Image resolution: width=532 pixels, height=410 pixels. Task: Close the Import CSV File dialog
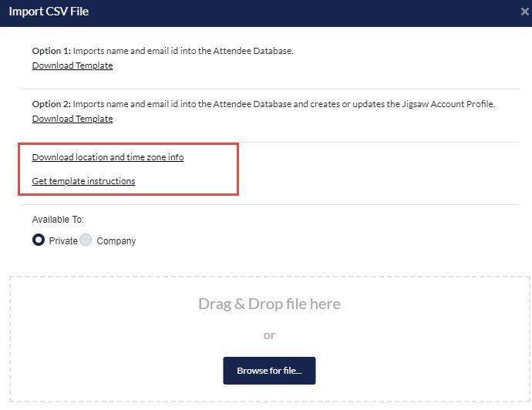tap(524, 12)
